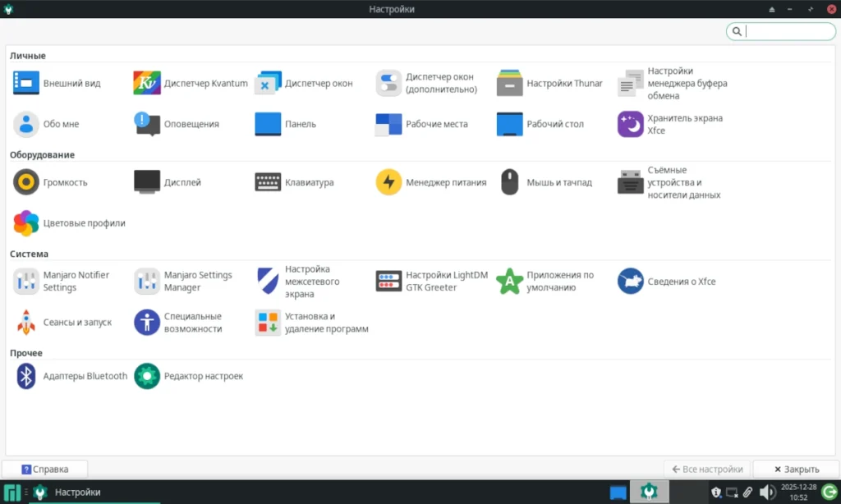Open Установка и удаление программ icon
Image resolution: width=841 pixels, height=504 pixels.
coord(268,323)
